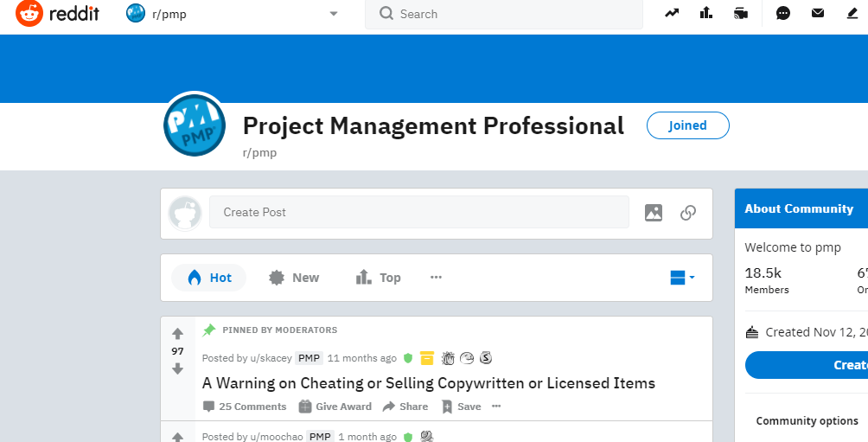Open more options ellipsis on pinned post

496,406
